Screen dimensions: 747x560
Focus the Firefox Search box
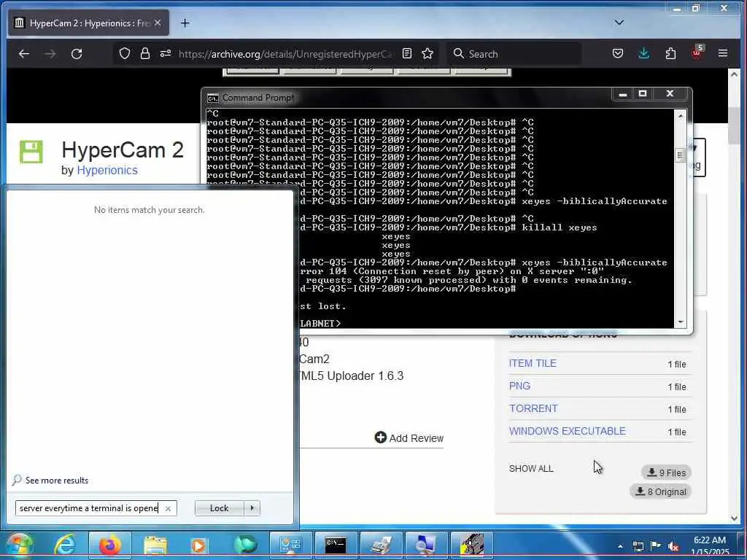(x=514, y=54)
